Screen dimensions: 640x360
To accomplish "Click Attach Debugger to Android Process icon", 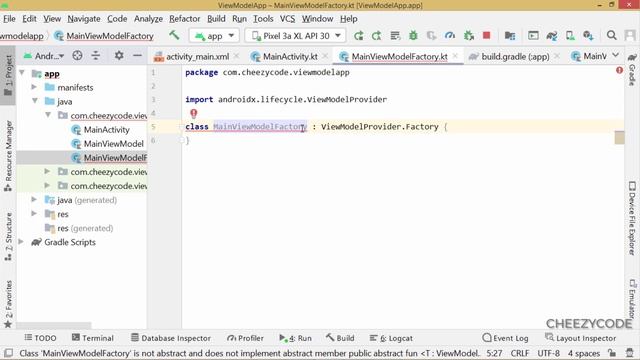I will click(x=469, y=36).
